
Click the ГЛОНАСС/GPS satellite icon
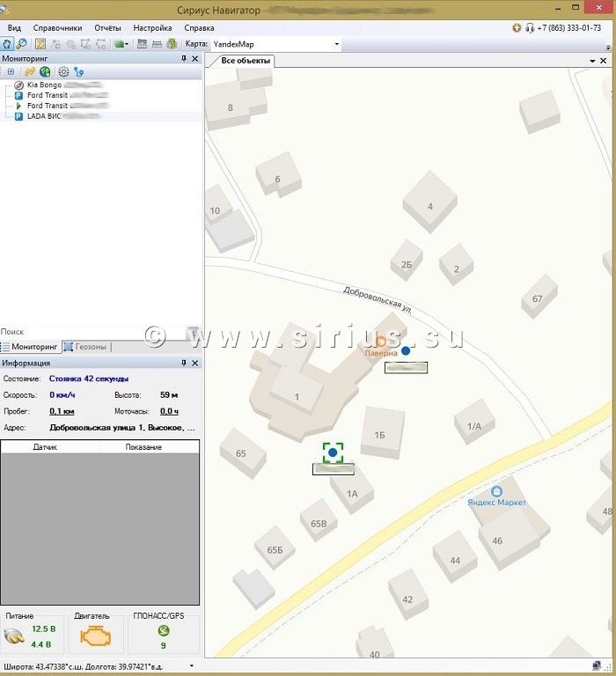pos(163,630)
